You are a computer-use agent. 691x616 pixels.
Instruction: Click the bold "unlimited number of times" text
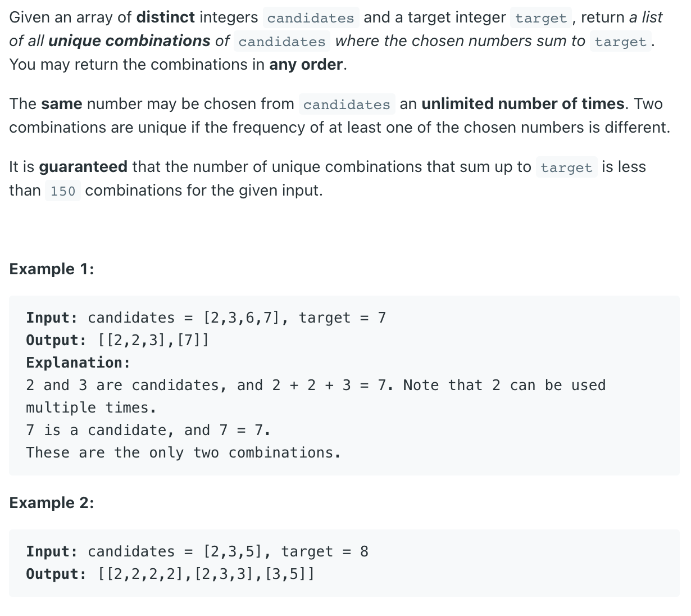point(522,104)
